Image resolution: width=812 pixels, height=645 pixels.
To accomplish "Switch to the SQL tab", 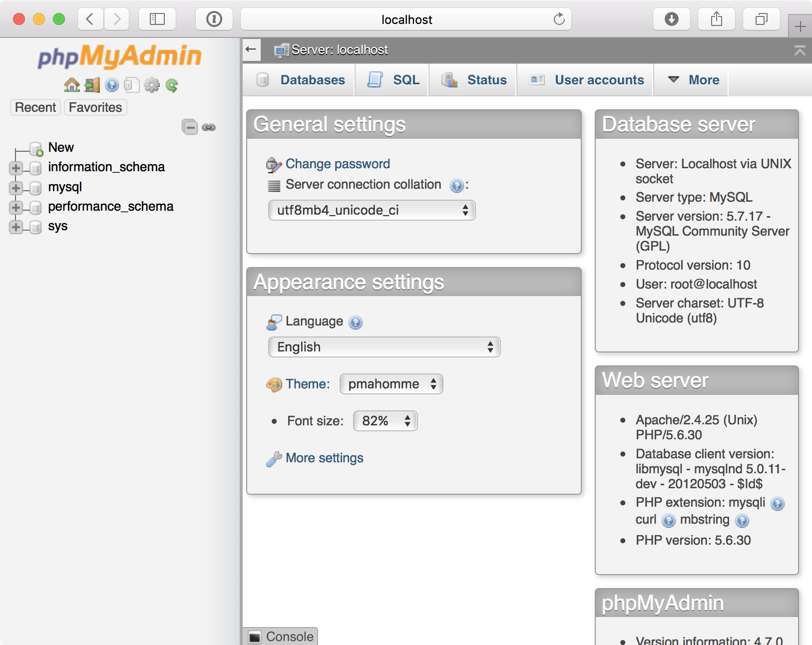I will pyautogui.click(x=393, y=80).
